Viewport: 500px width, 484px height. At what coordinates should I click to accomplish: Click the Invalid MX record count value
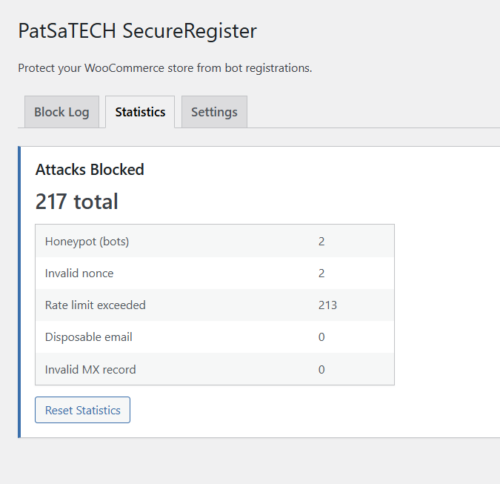321,369
